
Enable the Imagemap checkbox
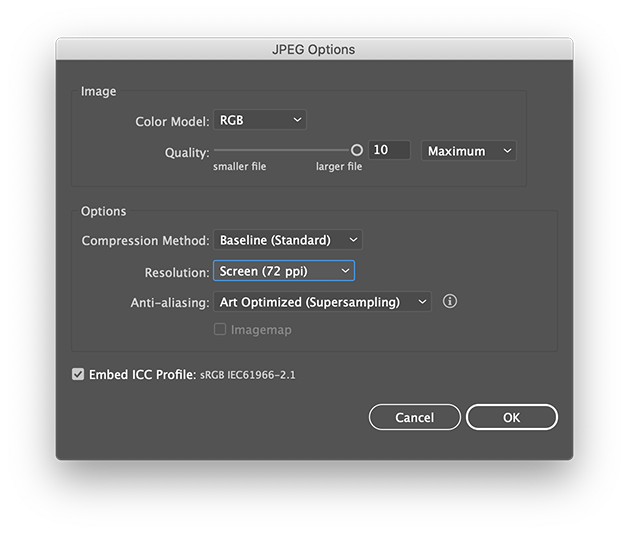[220, 329]
